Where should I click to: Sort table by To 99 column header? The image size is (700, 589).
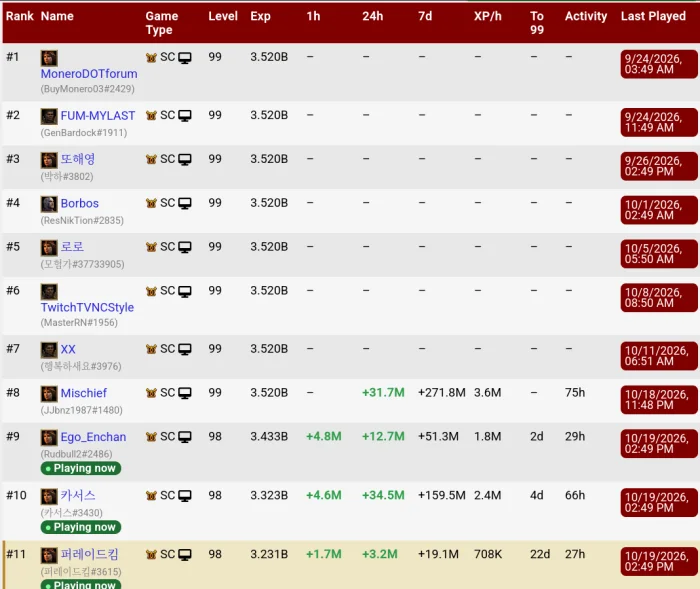pyautogui.click(x=537, y=23)
